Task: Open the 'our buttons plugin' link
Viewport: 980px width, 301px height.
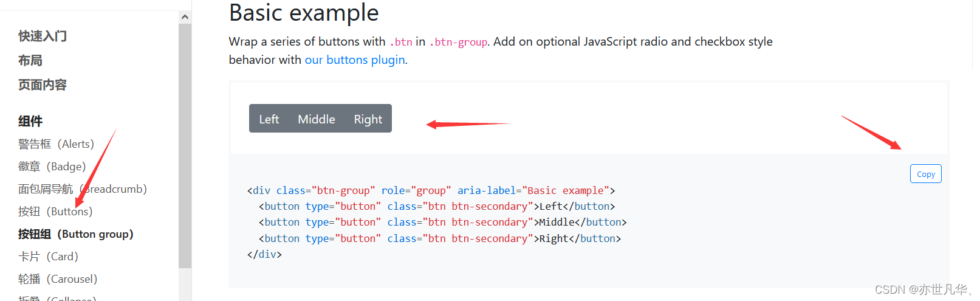Action: point(355,60)
